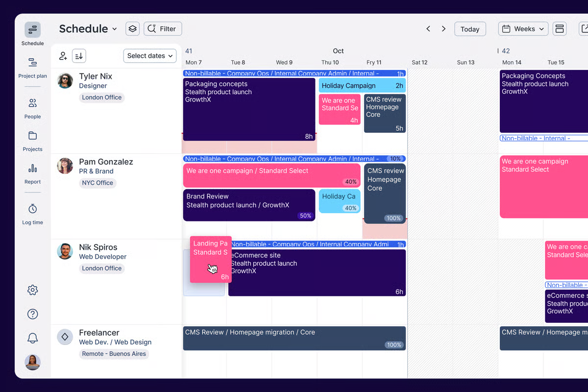Open the Schedule view in sidebar
The width and height of the screenshot is (588, 392).
point(32,30)
